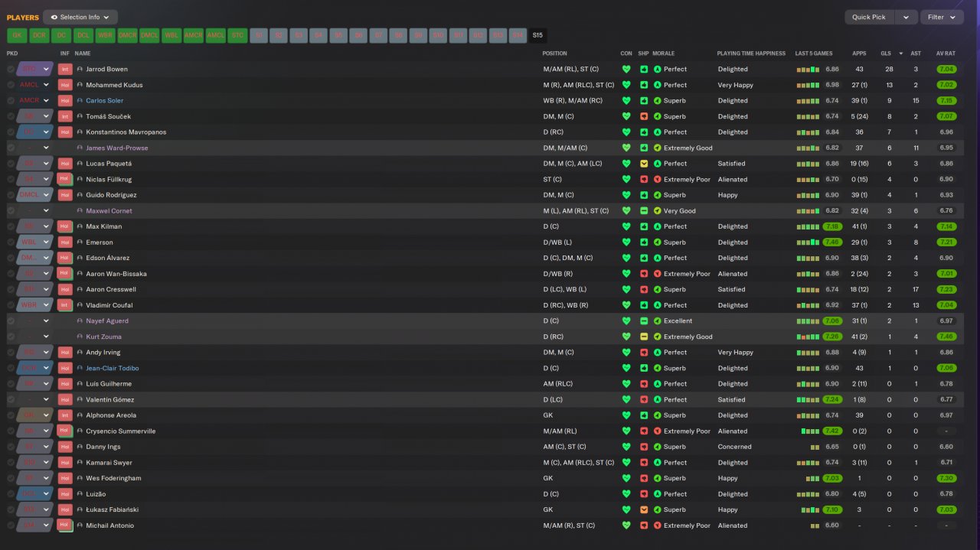Select the AMCL position tab

(215, 35)
